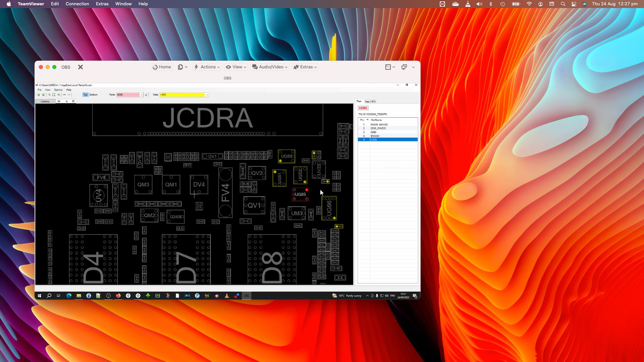This screenshot has height=362, width=644.
Task: Open Microsoft Edge from the Windows taskbar
Action: coord(69,296)
